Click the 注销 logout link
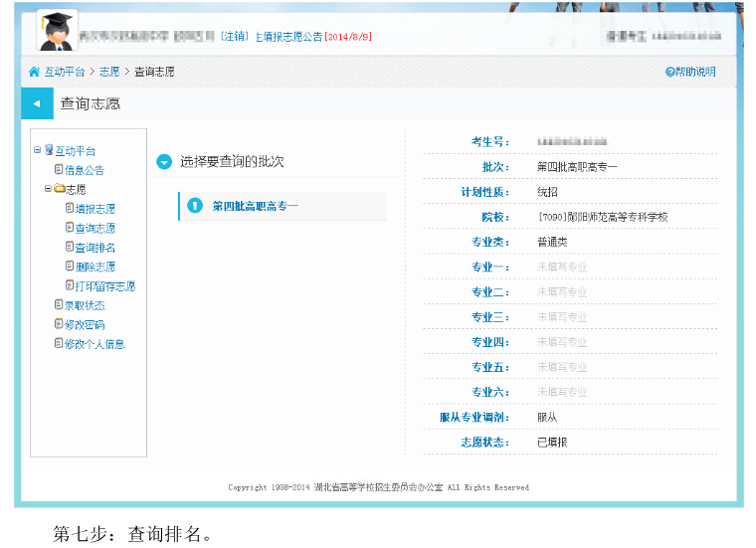The image size is (756, 548). (x=236, y=36)
